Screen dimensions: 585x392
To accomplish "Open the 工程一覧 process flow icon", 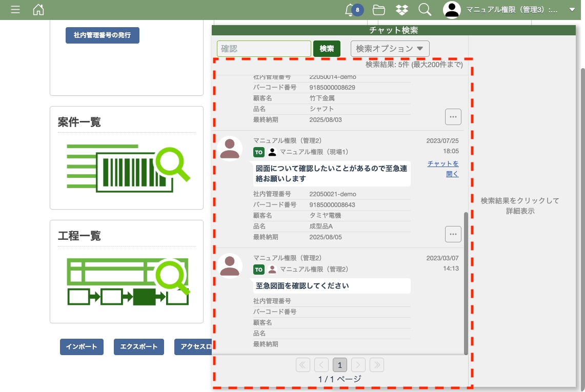I will coord(128,281).
